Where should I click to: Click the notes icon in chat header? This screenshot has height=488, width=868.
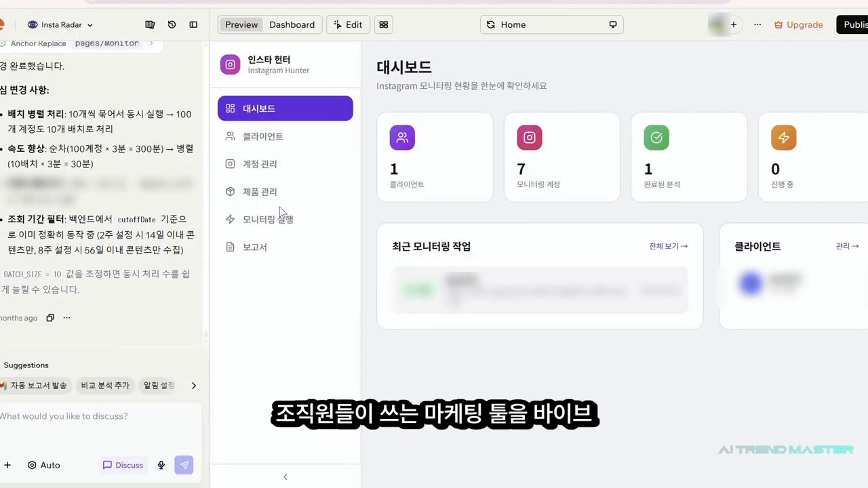(x=150, y=25)
